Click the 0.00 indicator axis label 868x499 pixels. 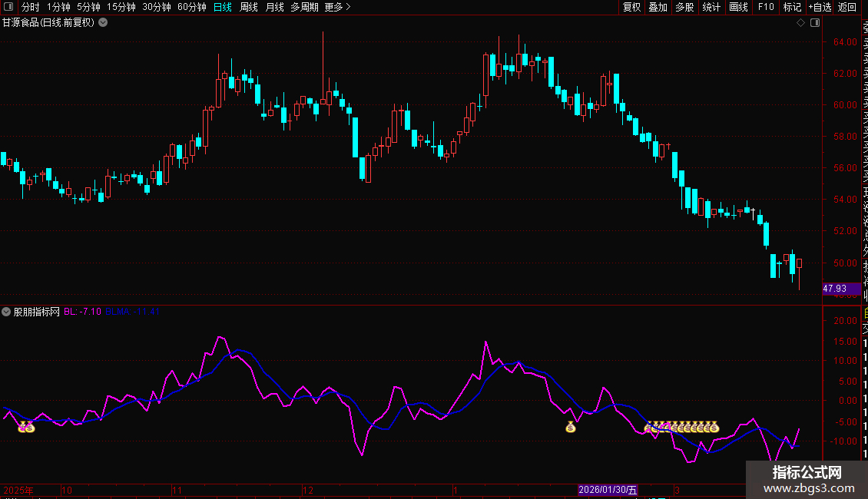click(x=847, y=401)
